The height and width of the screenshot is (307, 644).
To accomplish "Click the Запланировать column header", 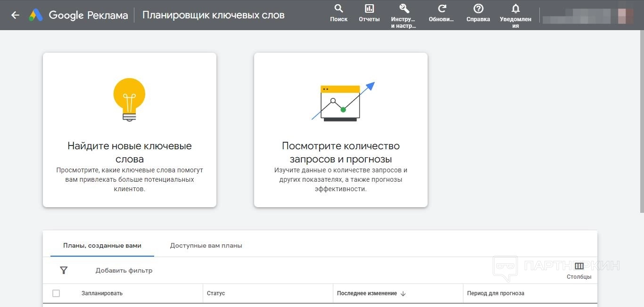I will pyautogui.click(x=102, y=293).
